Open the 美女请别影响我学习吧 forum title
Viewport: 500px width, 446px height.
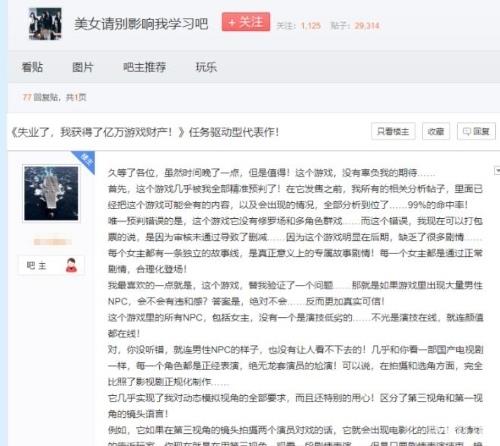pyautogui.click(x=141, y=23)
